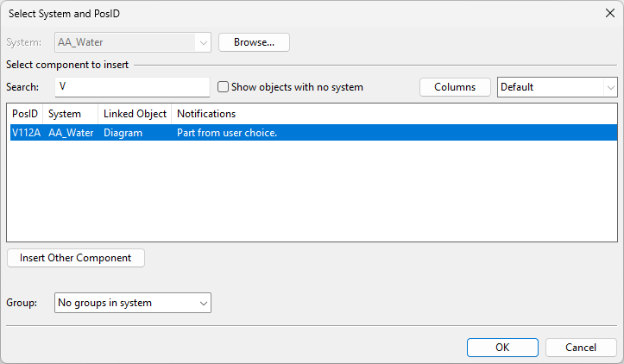Focus the Search text field

click(x=132, y=87)
